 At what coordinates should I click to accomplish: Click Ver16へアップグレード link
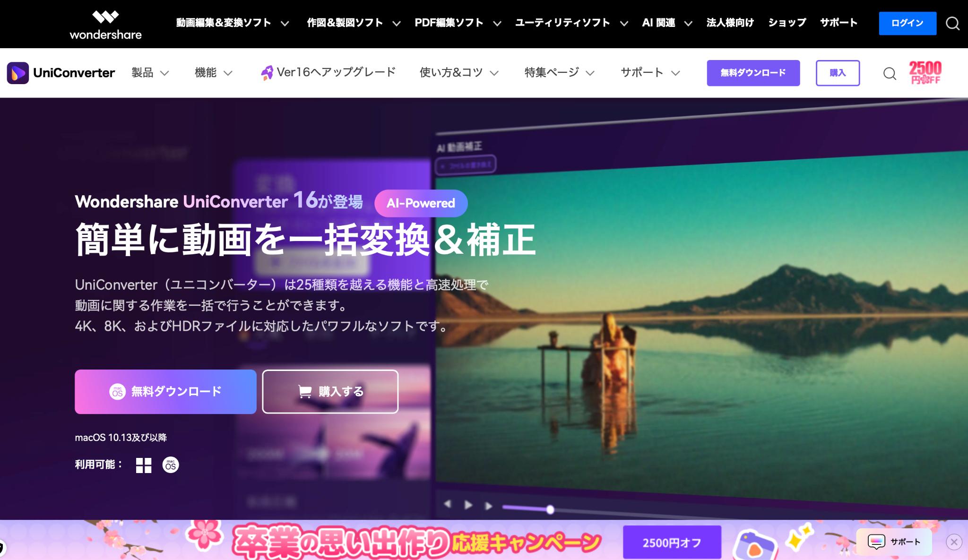coord(336,72)
